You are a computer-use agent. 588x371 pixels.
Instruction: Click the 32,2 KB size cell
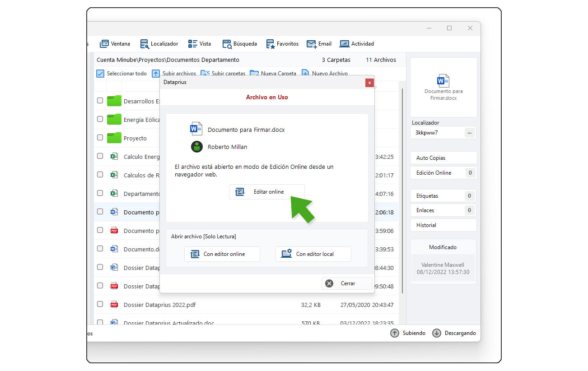(x=311, y=305)
